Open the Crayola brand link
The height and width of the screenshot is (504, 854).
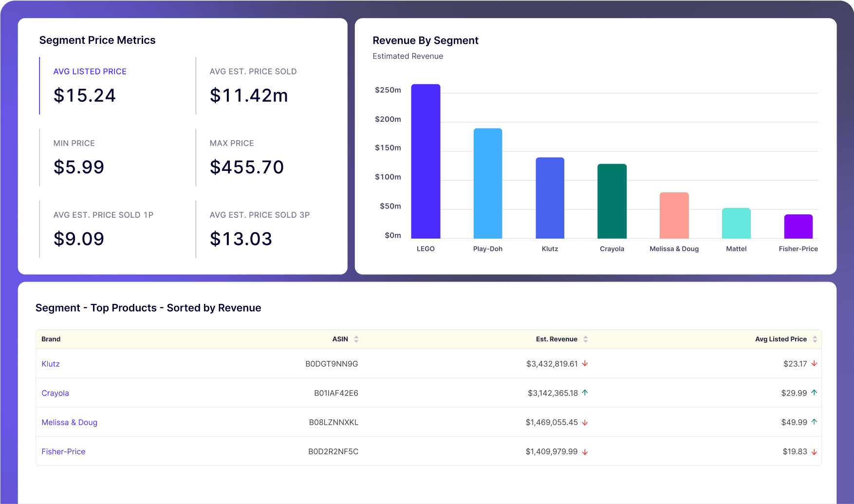55,393
